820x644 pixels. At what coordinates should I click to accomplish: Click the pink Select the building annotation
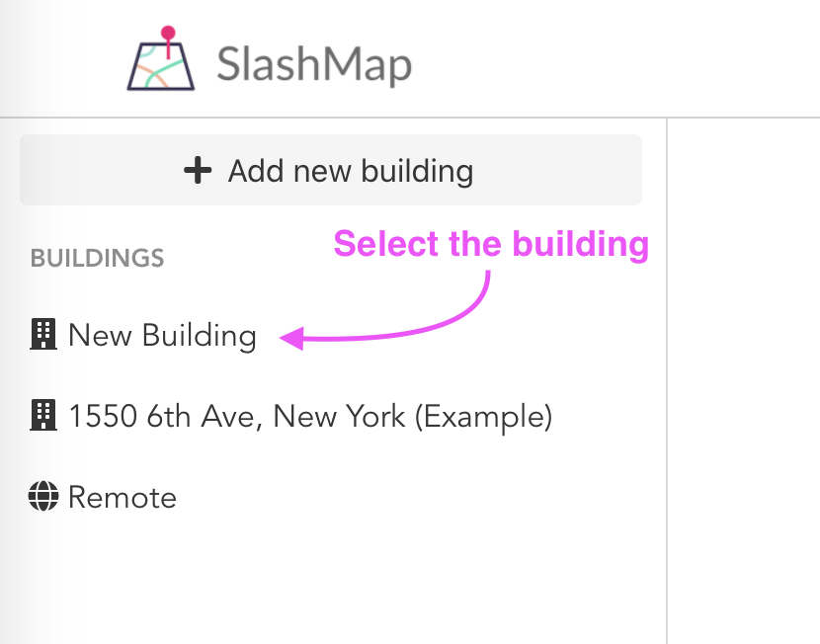(491, 244)
